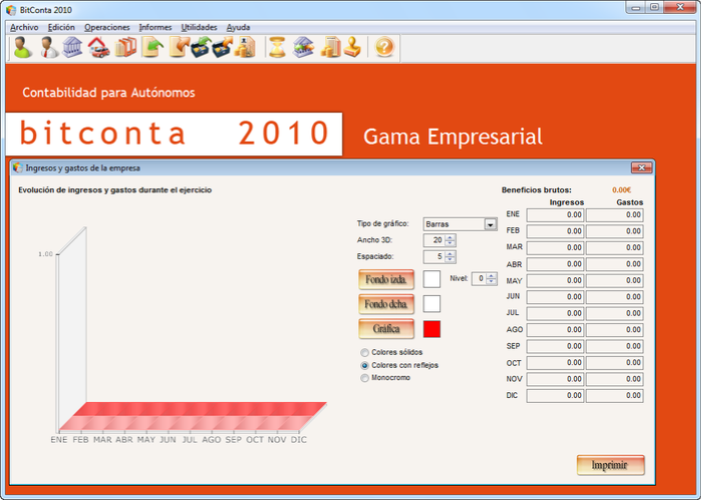
Task: Click the ENE Ingresos field
Action: click(555, 215)
